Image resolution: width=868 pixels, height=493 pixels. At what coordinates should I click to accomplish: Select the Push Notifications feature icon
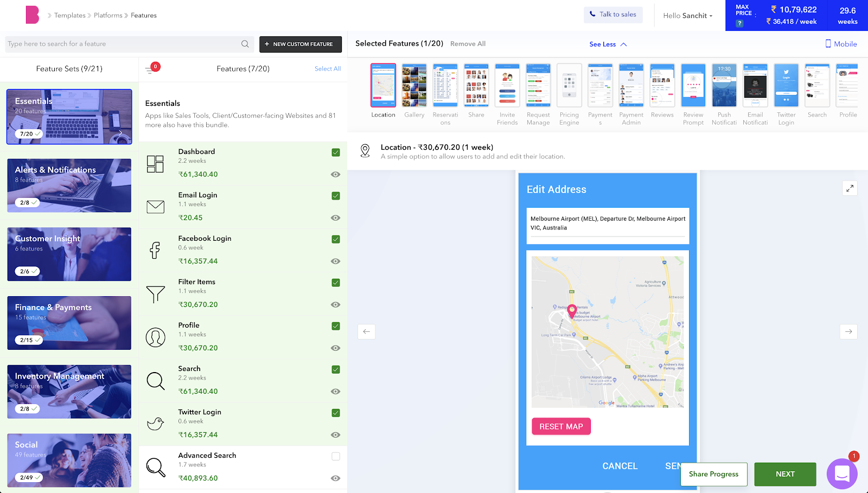point(724,85)
